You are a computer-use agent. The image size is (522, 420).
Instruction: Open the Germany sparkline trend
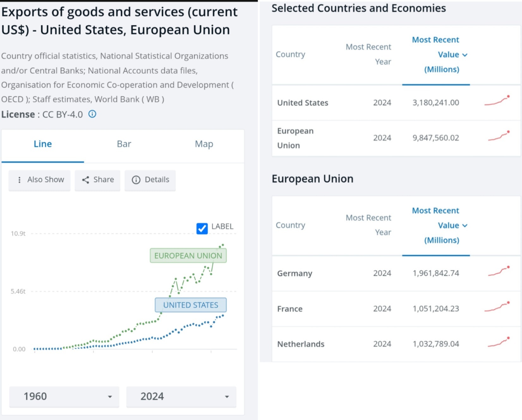coord(499,272)
